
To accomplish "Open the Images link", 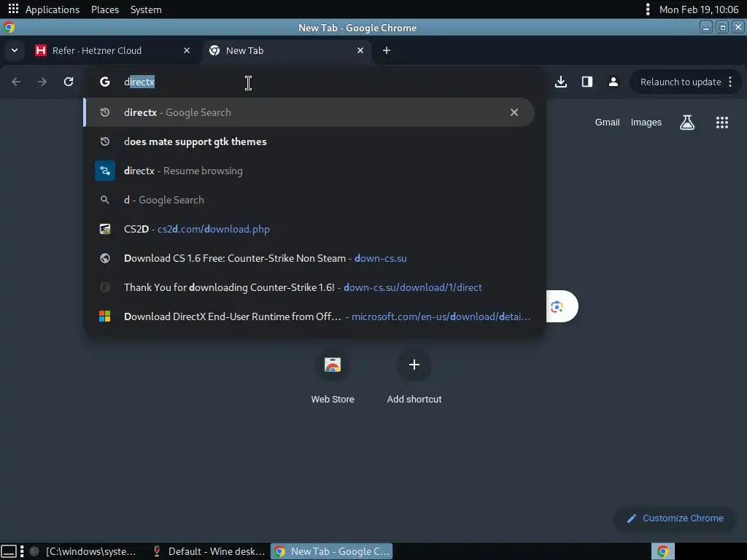I will (646, 122).
